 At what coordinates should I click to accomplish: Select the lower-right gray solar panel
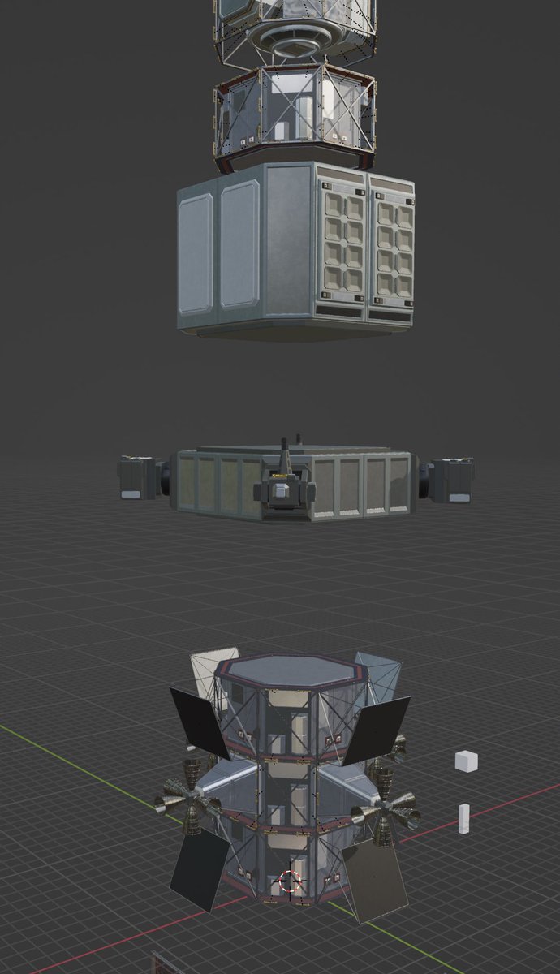[x=375, y=881]
